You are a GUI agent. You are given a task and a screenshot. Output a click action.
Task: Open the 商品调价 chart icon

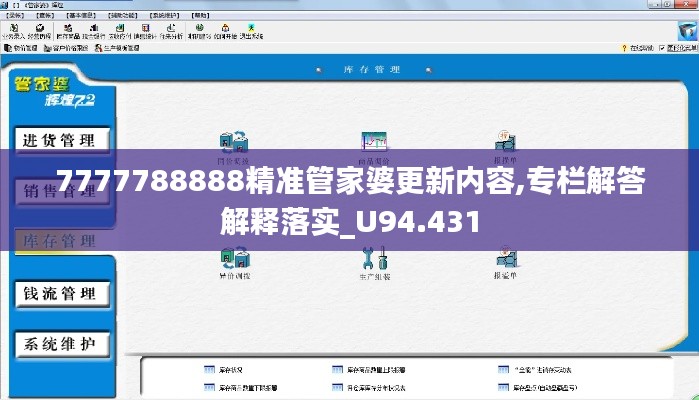point(374,148)
